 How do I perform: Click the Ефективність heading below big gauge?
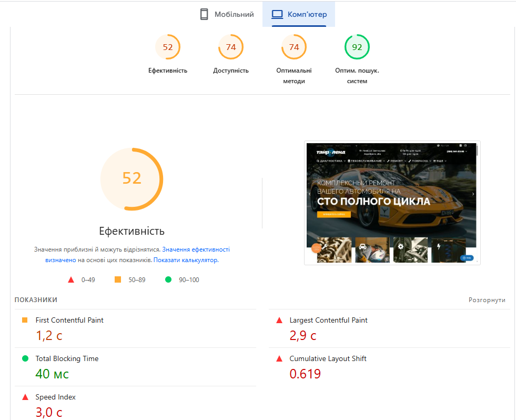click(x=131, y=231)
